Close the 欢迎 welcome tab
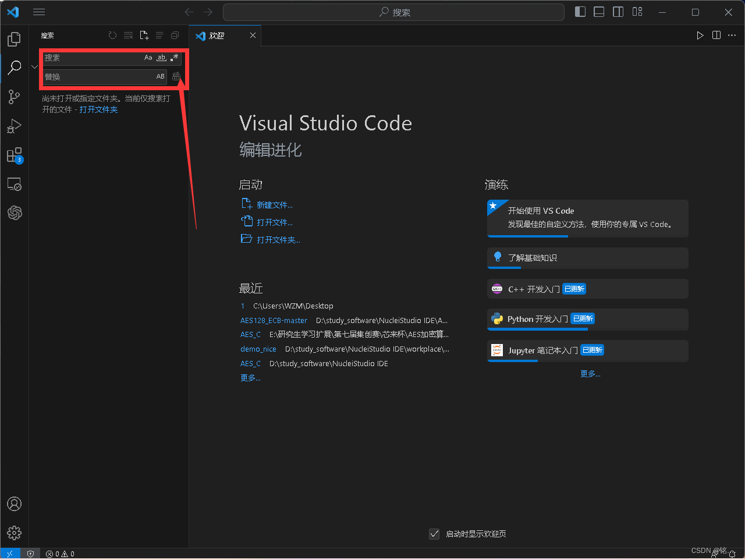 [x=253, y=36]
